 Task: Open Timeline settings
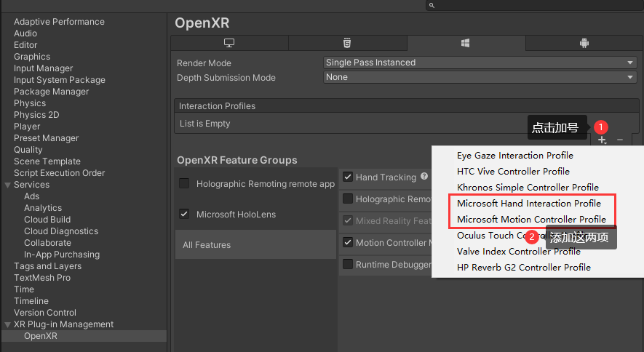(31, 301)
